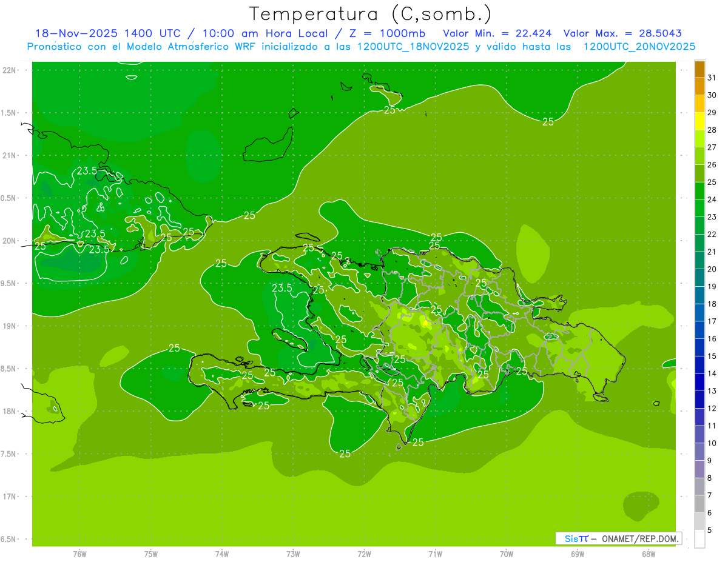Viewport: 728px width, 562px height.
Task: Click the "70W" longitude axis label
Action: [x=507, y=554]
